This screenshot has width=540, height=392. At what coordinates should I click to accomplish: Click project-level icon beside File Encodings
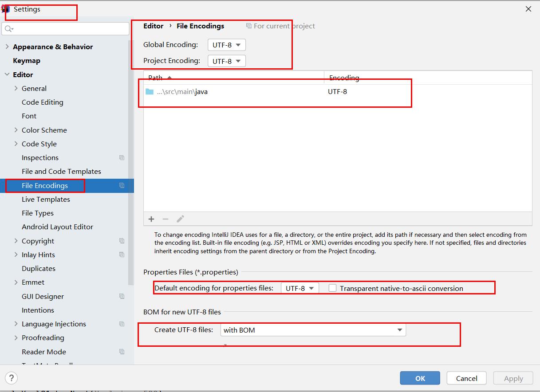tap(122, 185)
